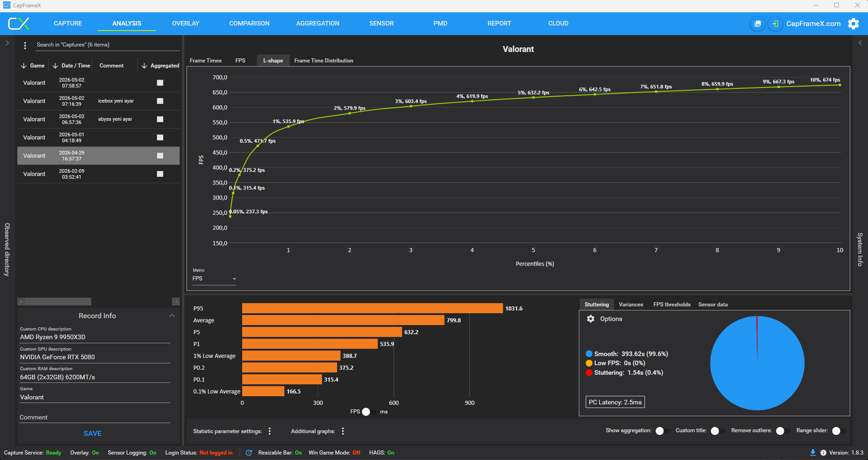Click the login icon beside CapFrameX.com
Screen dimensions: 868x460
coord(775,24)
